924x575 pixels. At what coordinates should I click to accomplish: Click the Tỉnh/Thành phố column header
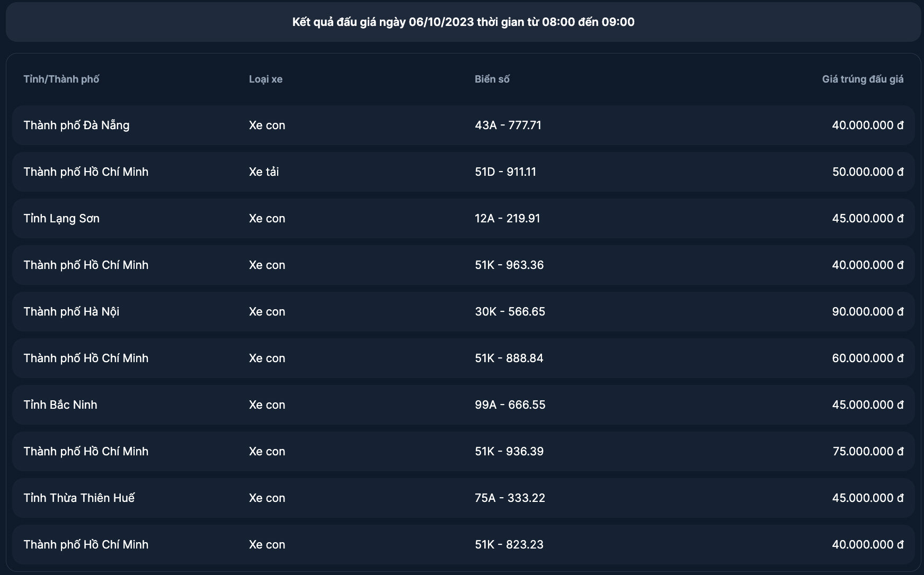click(61, 79)
